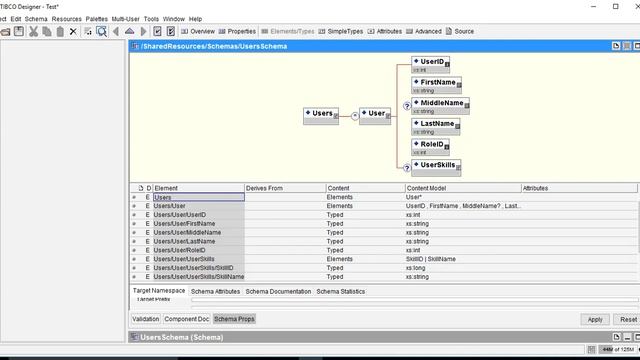Click the Target Prefix input field
The height and width of the screenshot is (360, 640).
click(x=414, y=300)
